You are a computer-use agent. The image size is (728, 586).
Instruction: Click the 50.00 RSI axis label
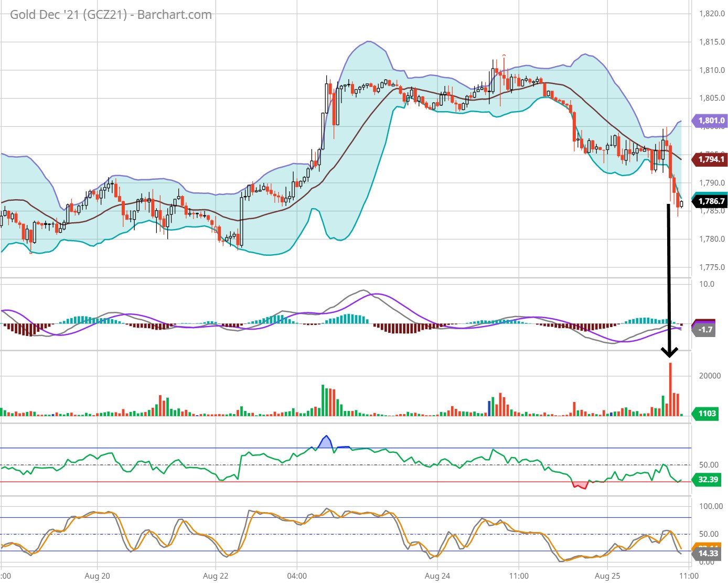709,465
